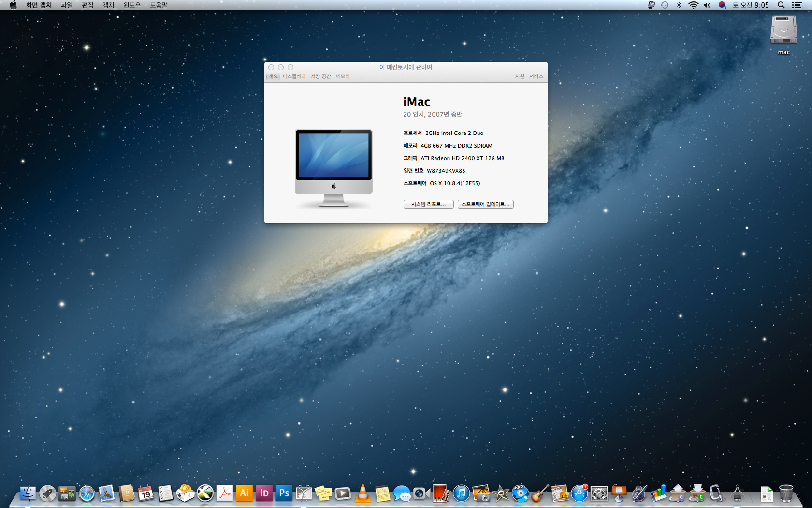Click the 시스템 리포트... button
The height and width of the screenshot is (508, 812).
tap(428, 204)
